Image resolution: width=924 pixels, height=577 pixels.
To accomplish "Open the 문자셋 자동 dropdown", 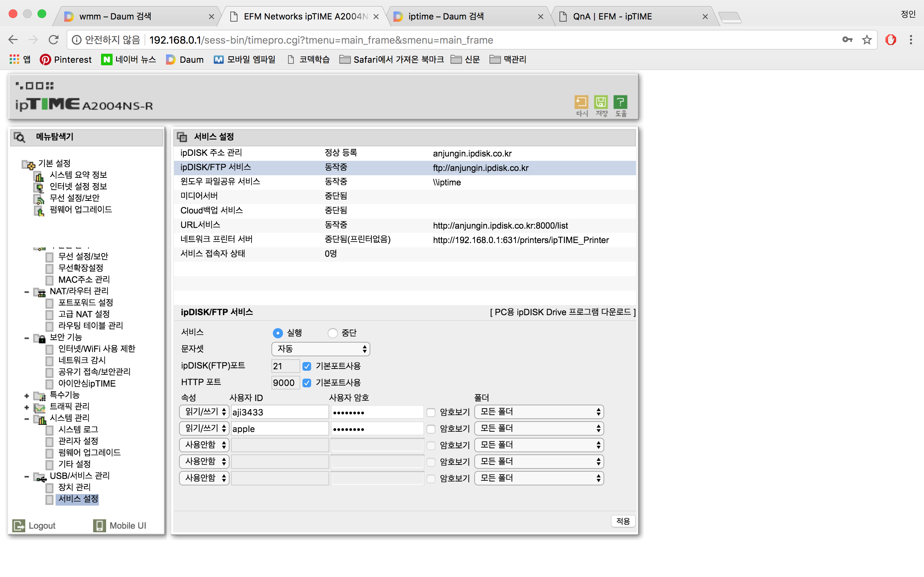I will click(x=321, y=349).
